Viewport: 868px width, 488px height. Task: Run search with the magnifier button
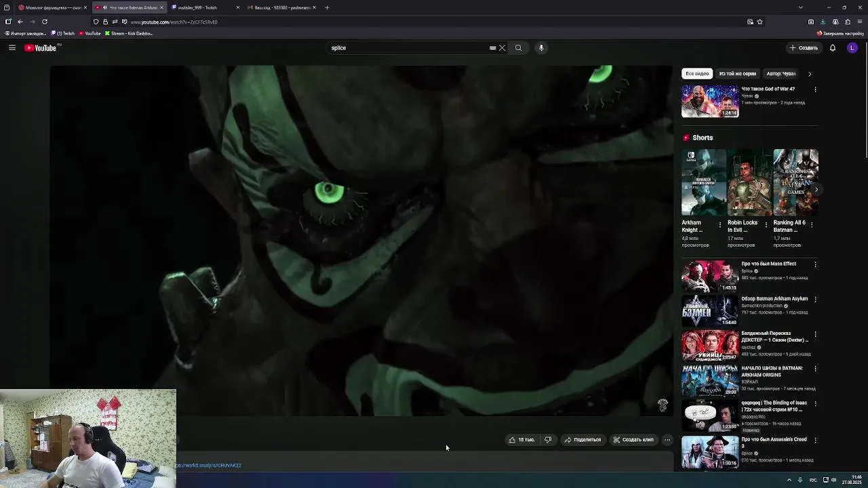(x=518, y=47)
